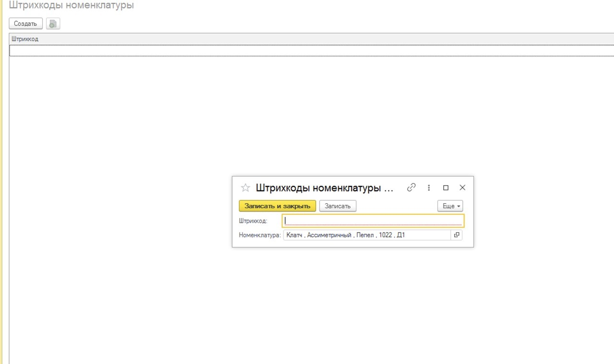This screenshot has height=364, width=614.
Task: Focus the Штрихкод input field
Action: (x=373, y=221)
